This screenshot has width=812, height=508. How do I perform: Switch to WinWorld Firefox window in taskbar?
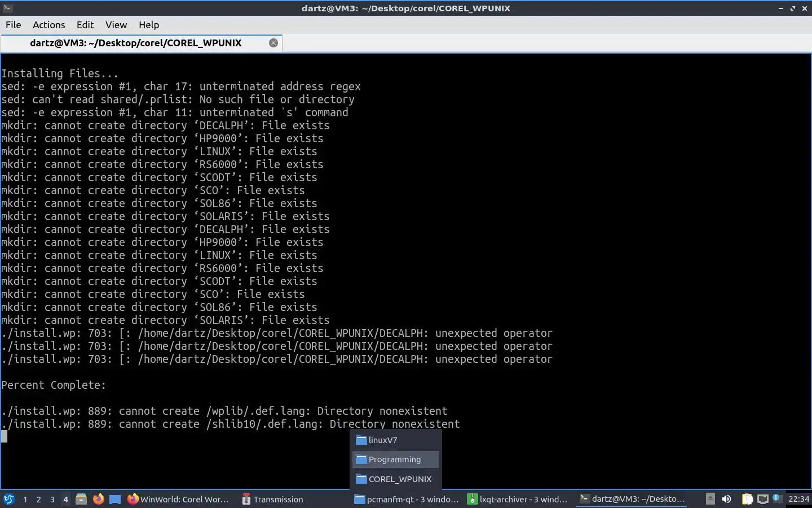coord(178,499)
